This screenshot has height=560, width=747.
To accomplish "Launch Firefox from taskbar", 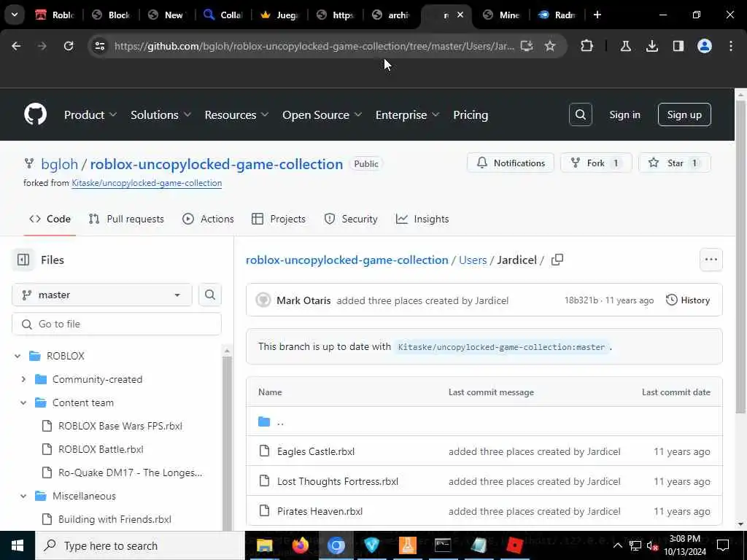I will click(x=300, y=545).
